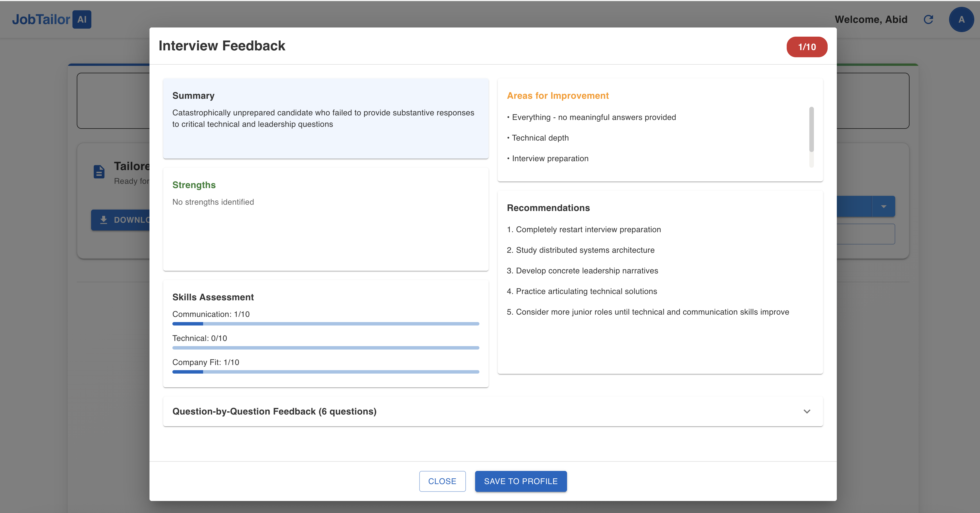
Task: Click the refresh icon in the header
Action: coord(928,19)
